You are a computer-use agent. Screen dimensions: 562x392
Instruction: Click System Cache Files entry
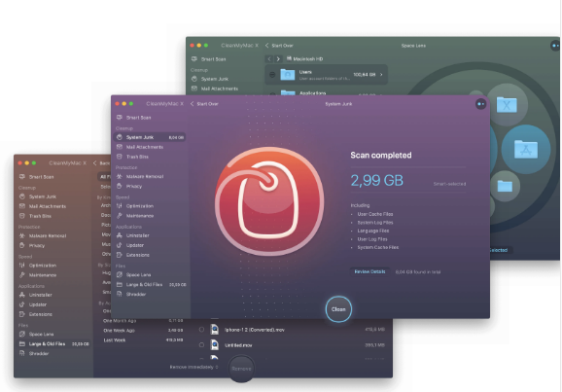click(378, 247)
